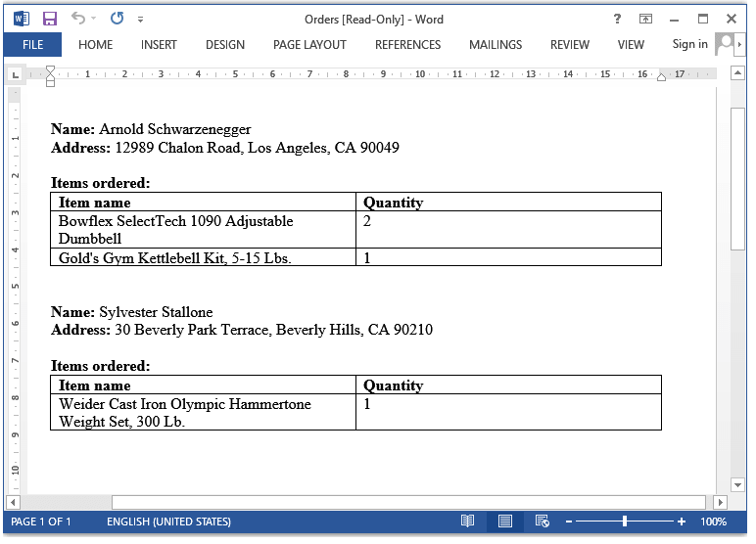
Task: Click the 100% zoom level button
Action: coord(713,521)
